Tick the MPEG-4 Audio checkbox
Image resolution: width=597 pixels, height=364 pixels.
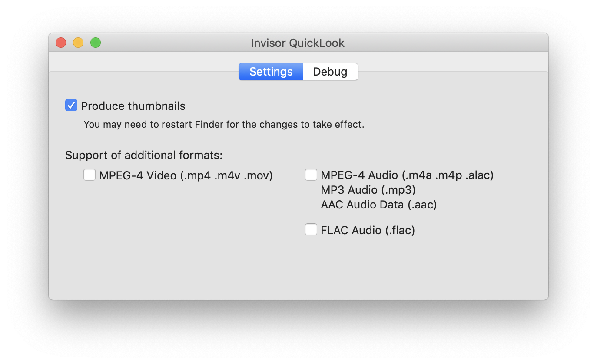tap(311, 175)
